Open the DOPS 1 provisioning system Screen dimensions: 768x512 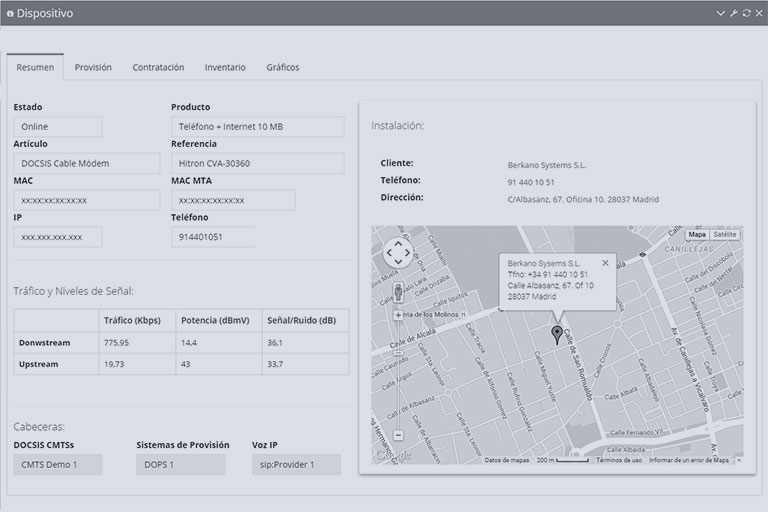181,464
